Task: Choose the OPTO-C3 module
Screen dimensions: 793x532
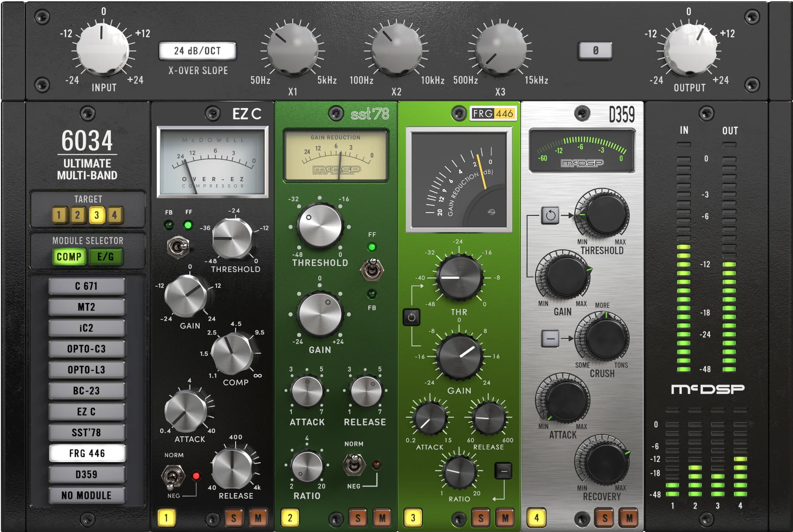Action: (87, 349)
